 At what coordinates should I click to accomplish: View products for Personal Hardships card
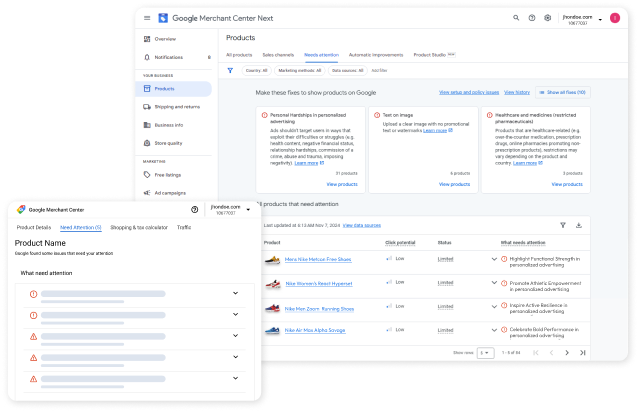pos(342,184)
